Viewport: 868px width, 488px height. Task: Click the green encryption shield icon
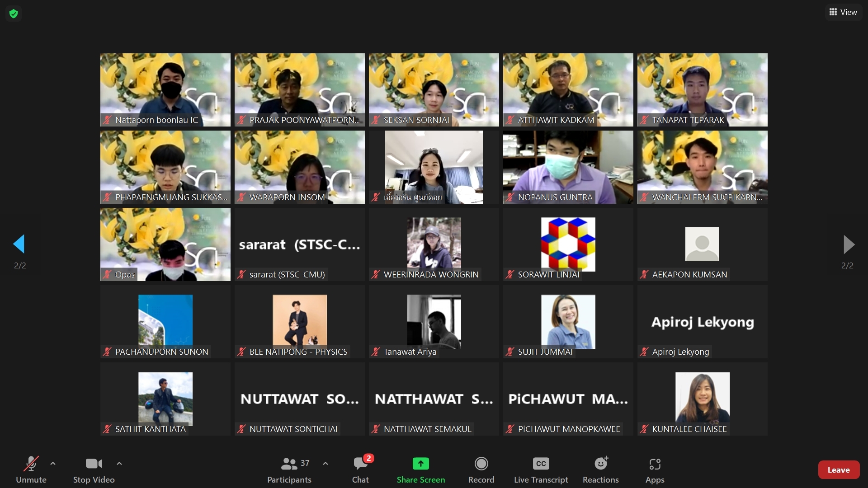coord(14,14)
